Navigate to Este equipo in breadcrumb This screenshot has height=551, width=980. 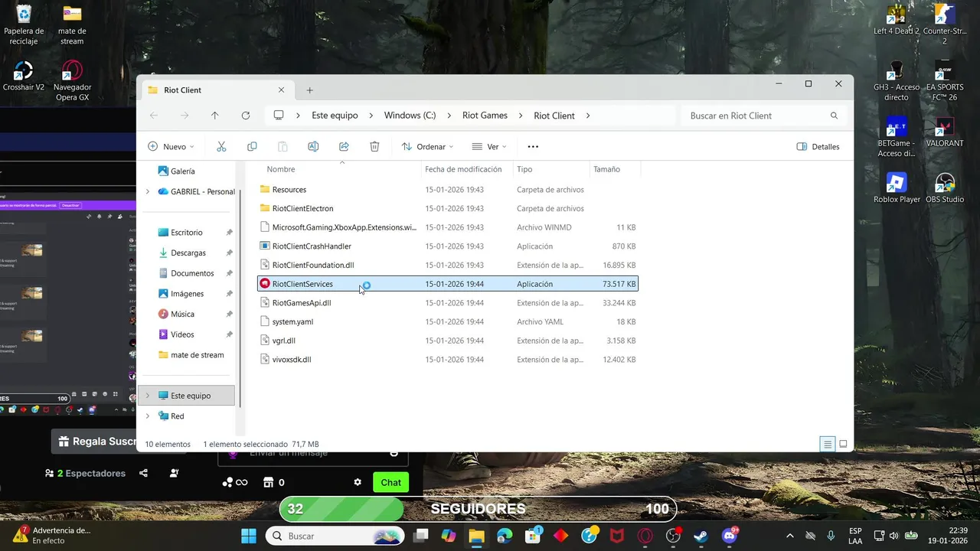(335, 116)
